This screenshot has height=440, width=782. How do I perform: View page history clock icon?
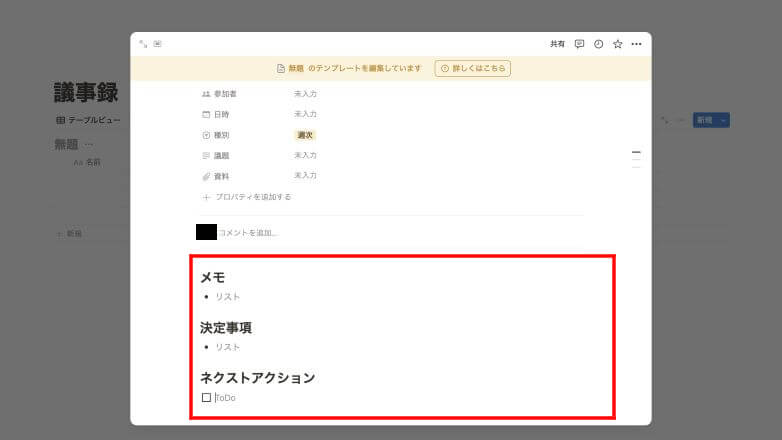pyautogui.click(x=598, y=44)
